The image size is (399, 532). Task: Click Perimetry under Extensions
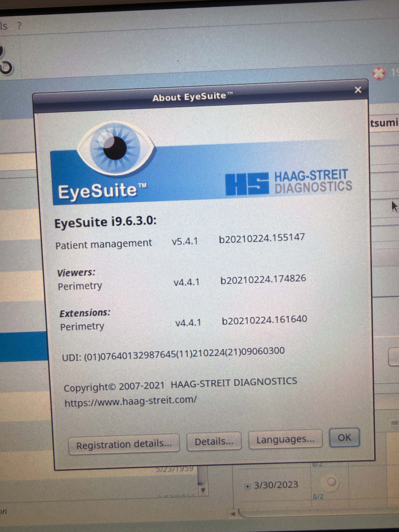click(x=82, y=327)
